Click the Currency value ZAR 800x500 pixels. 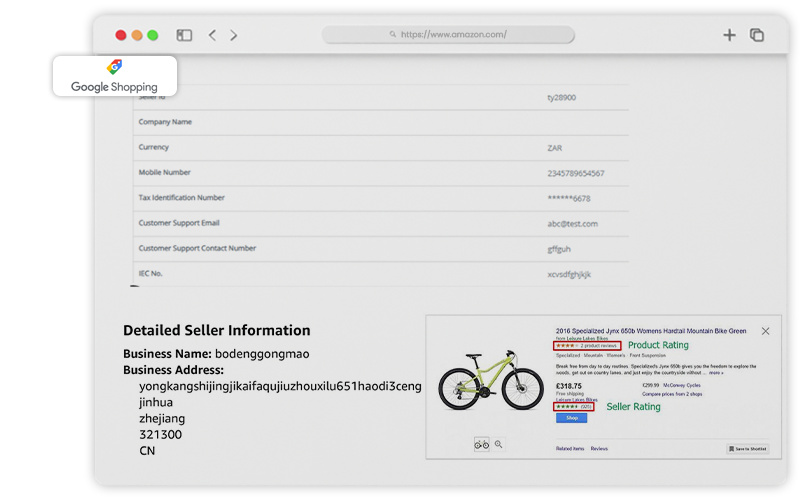pyautogui.click(x=555, y=148)
